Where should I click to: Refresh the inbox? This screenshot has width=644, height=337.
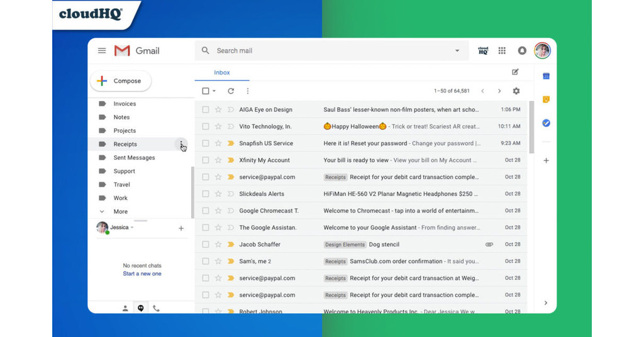click(231, 91)
